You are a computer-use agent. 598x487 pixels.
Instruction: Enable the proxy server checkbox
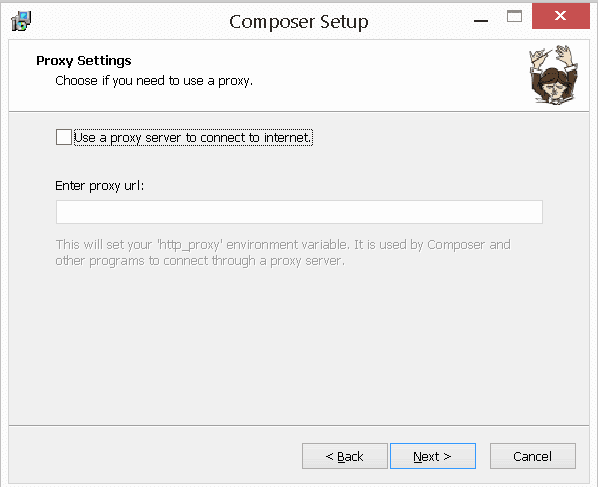click(x=64, y=137)
